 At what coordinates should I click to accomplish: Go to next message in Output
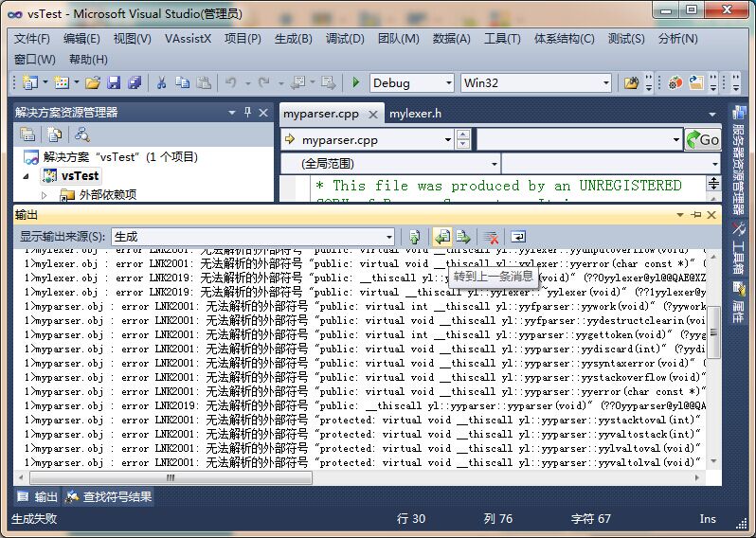click(x=463, y=237)
